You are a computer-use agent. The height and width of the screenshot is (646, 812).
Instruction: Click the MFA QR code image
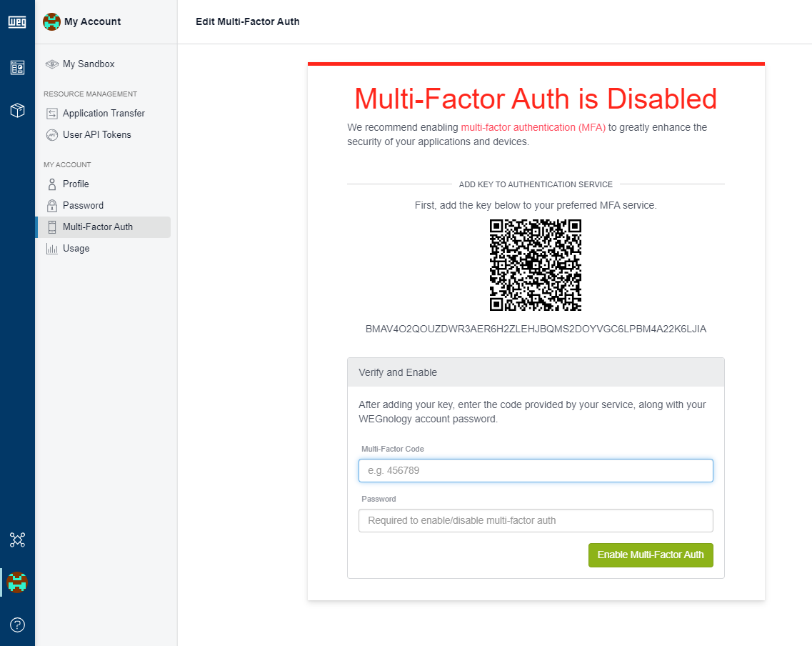(x=536, y=265)
